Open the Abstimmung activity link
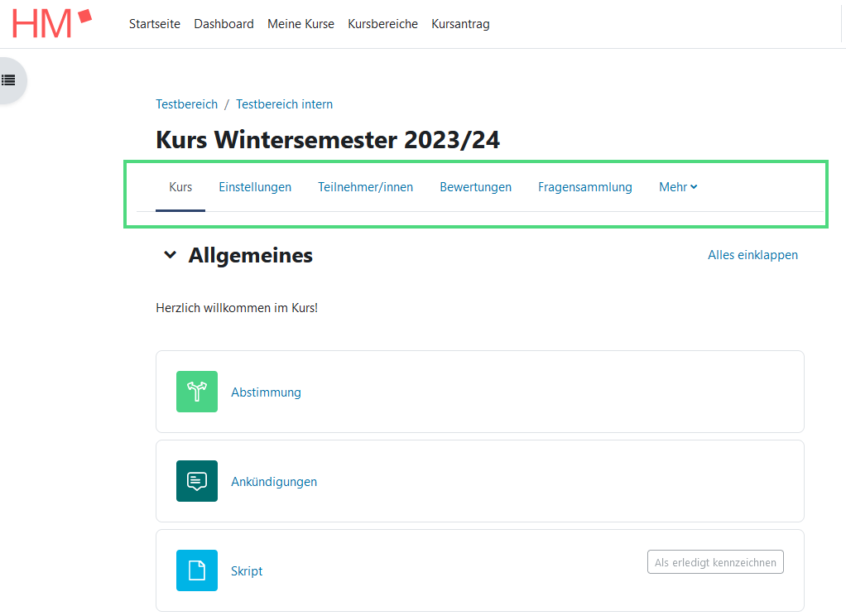The image size is (846, 616). click(266, 392)
